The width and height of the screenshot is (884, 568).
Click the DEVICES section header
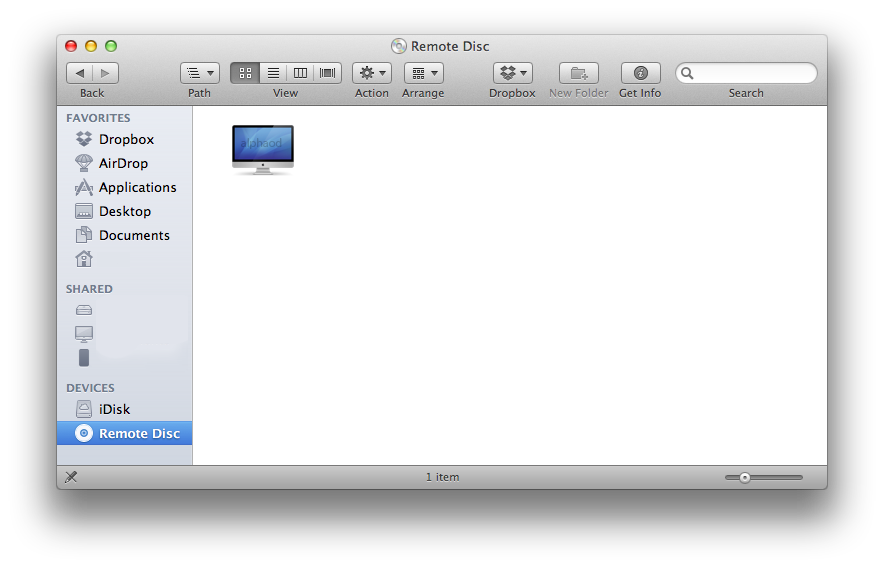click(x=90, y=388)
